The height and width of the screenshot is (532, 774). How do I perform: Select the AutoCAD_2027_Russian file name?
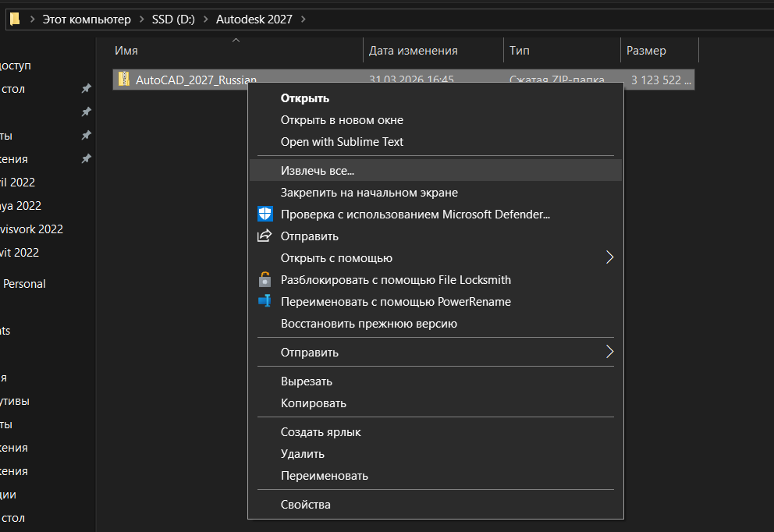(196, 80)
